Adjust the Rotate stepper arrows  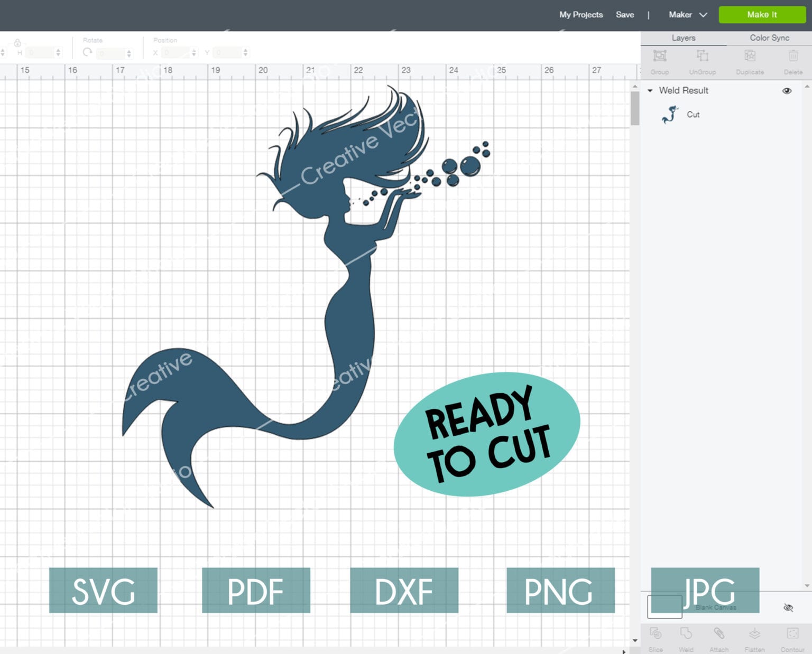tap(128, 53)
